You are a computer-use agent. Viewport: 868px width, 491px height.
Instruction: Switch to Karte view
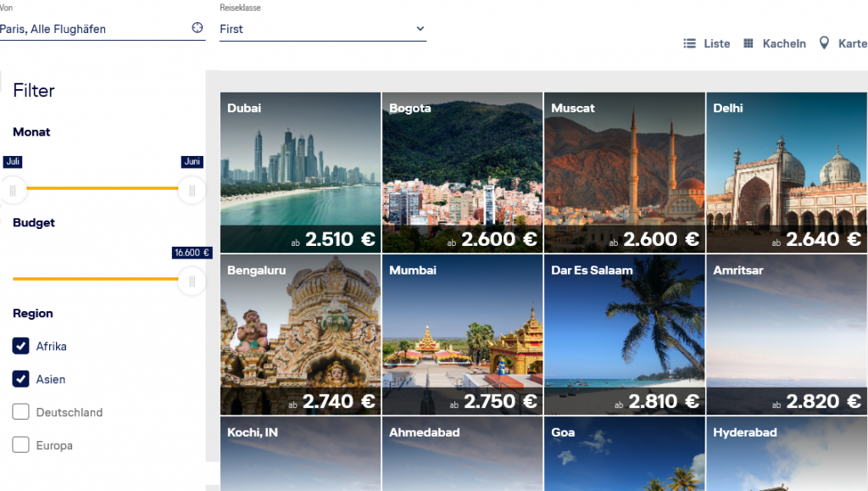coord(843,43)
